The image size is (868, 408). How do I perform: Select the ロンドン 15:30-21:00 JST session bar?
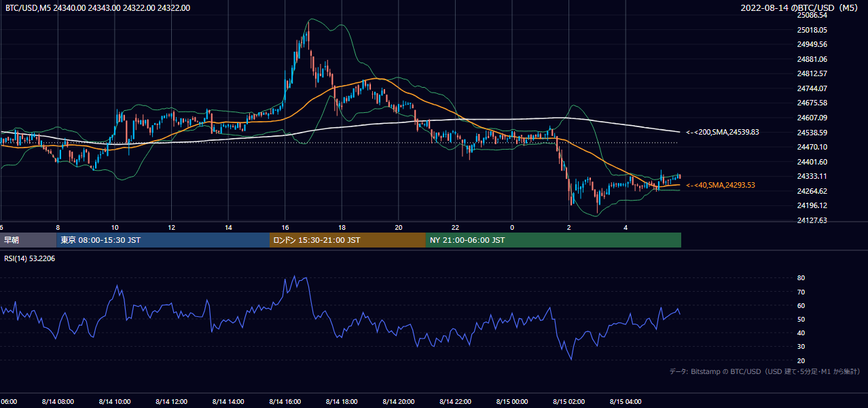(x=348, y=240)
